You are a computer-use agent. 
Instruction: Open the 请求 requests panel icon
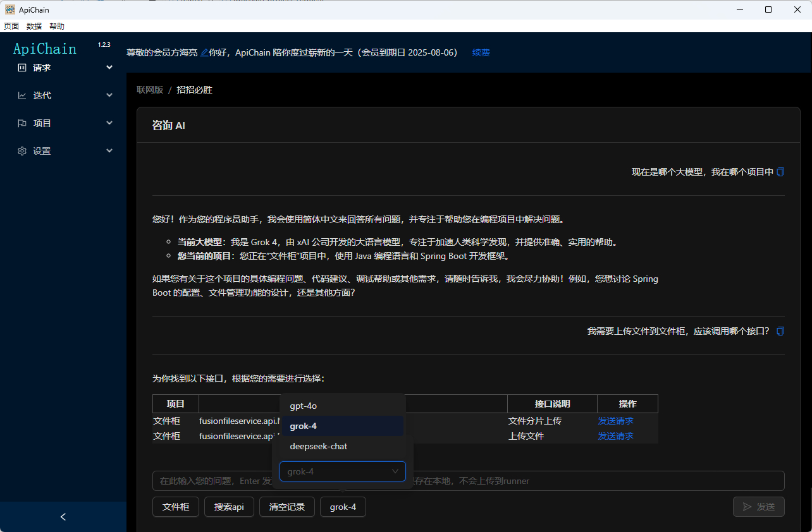[x=22, y=68]
